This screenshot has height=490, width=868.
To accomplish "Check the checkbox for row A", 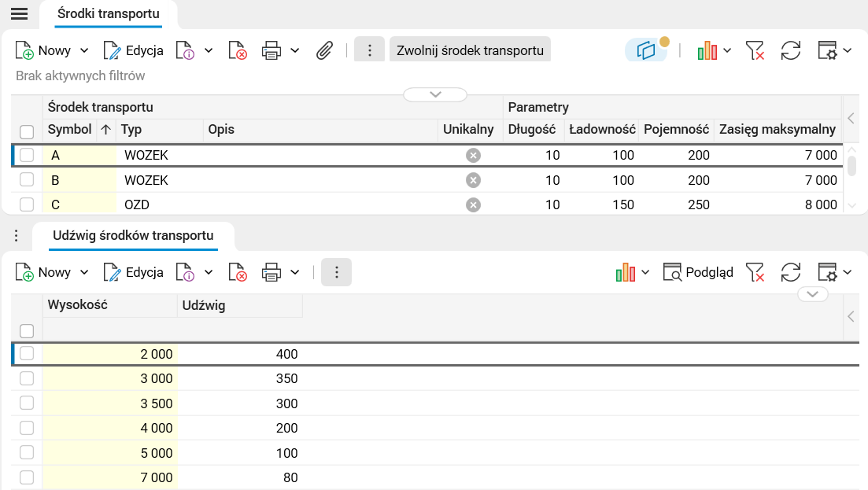I will click(x=27, y=155).
